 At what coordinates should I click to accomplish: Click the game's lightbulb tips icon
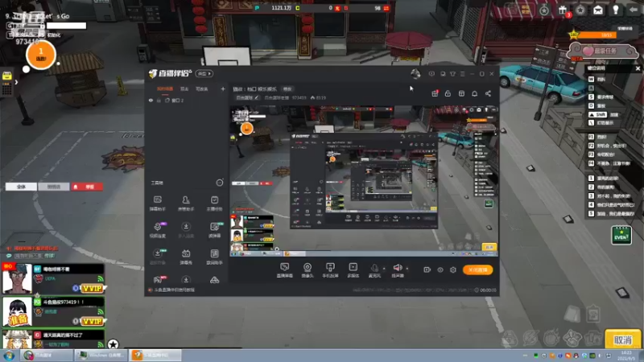616,10
